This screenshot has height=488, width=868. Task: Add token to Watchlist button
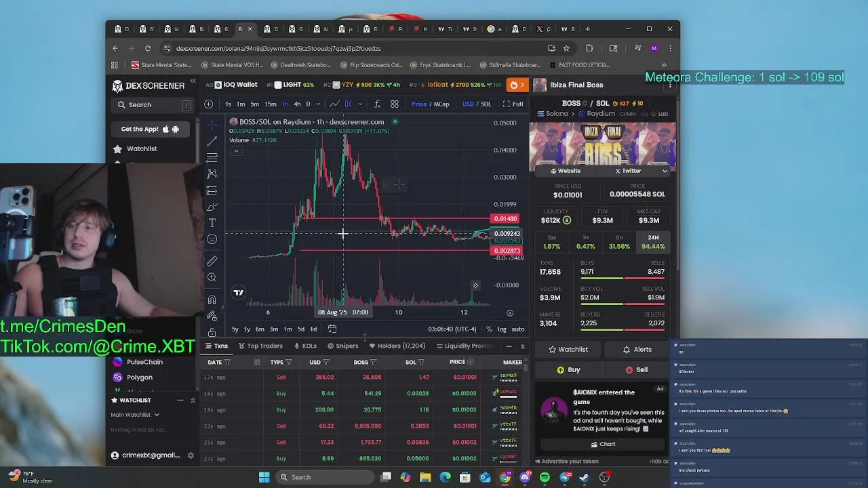[568, 350]
